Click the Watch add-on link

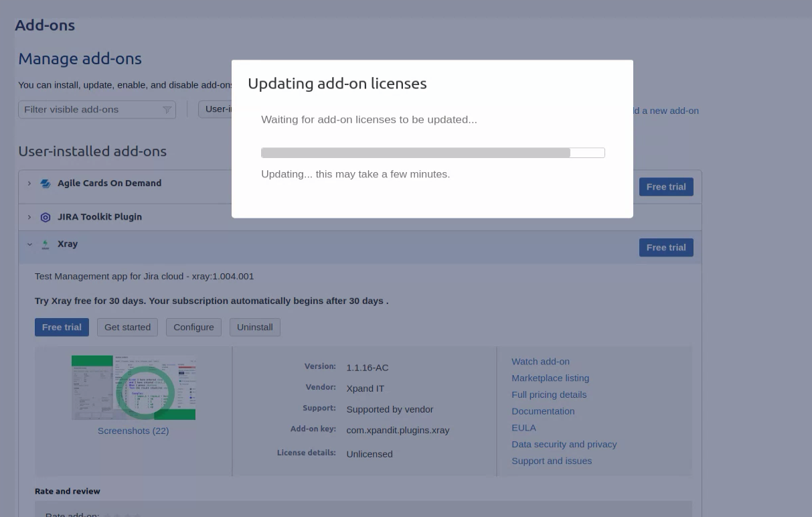[540, 362]
